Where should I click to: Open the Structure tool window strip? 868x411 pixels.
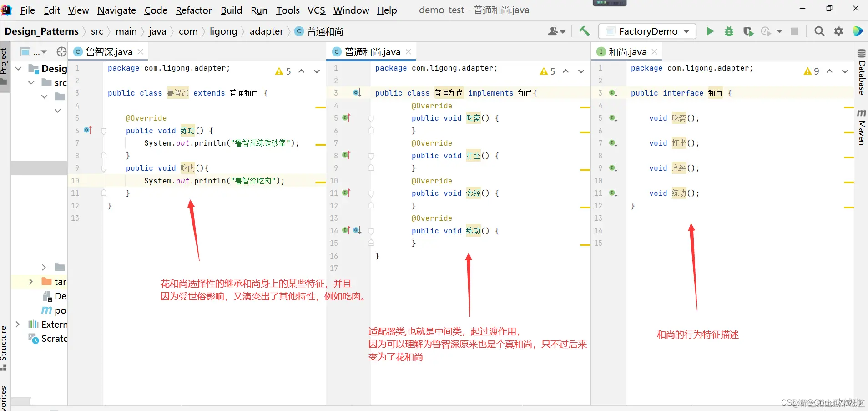point(4,348)
